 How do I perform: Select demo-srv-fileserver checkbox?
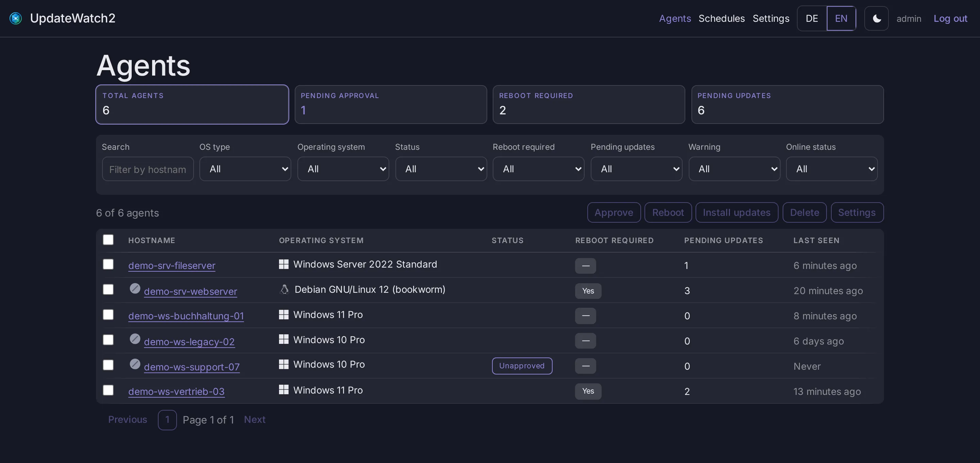[x=109, y=264]
